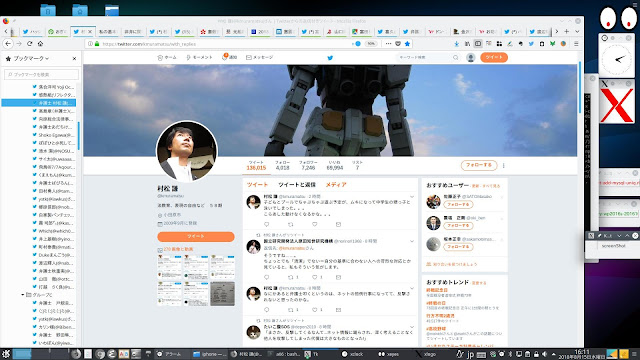Close the bookmarks sidebar with X

pyautogui.click(x=74, y=58)
